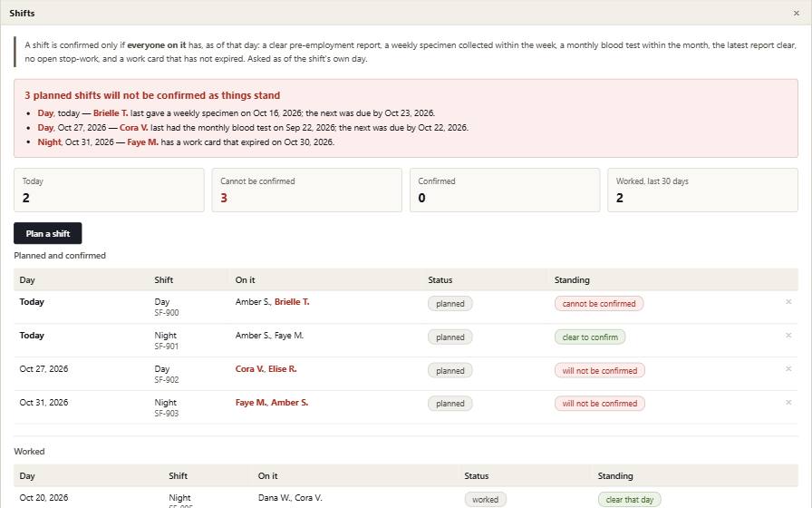Click the planned status of SF-903

click(x=450, y=404)
